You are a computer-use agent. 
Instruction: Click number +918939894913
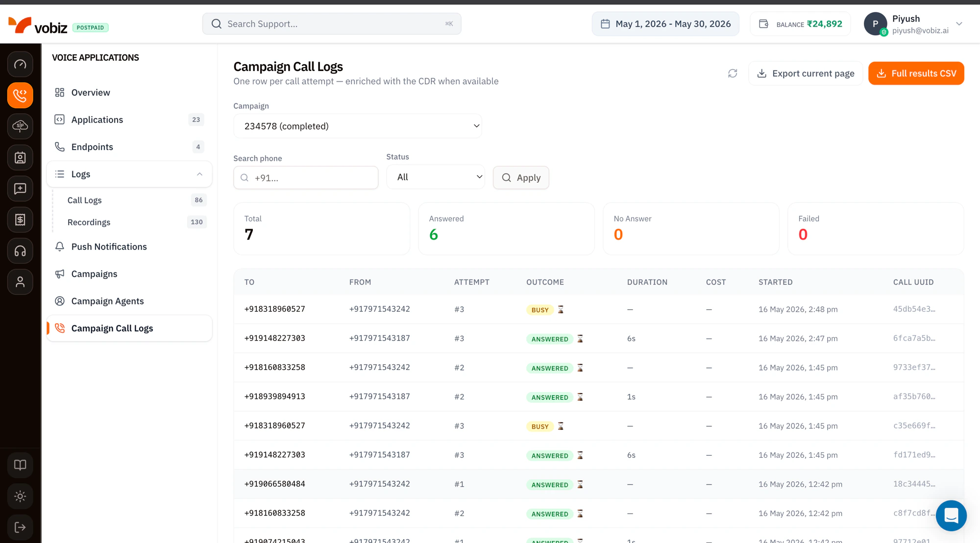pos(274,396)
